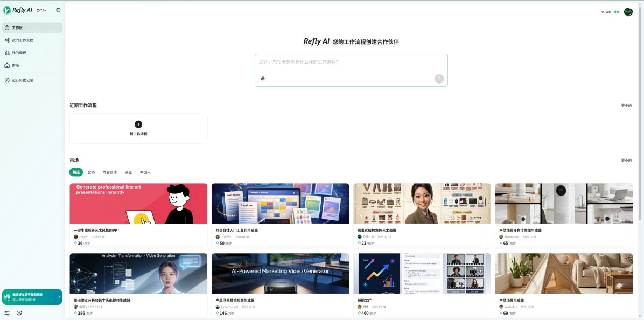The image size is (644, 320).
Task: Create a 新工作流程 workflow
Action: tap(138, 128)
